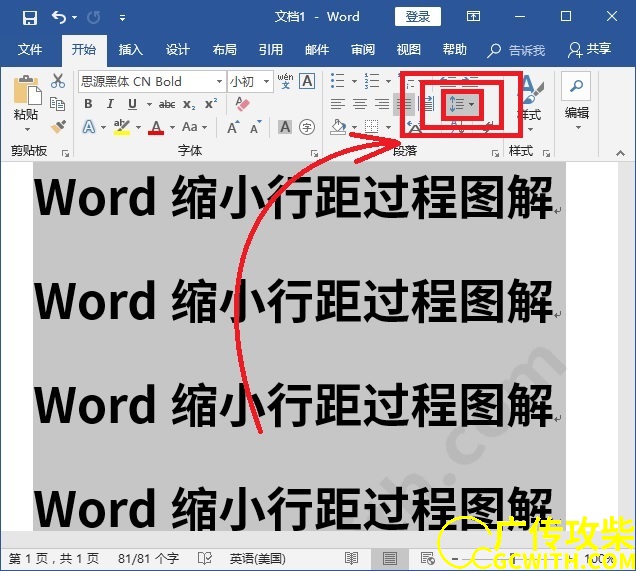The height and width of the screenshot is (571, 636).
Task: Switch to the 布局 tab
Action: click(x=224, y=49)
